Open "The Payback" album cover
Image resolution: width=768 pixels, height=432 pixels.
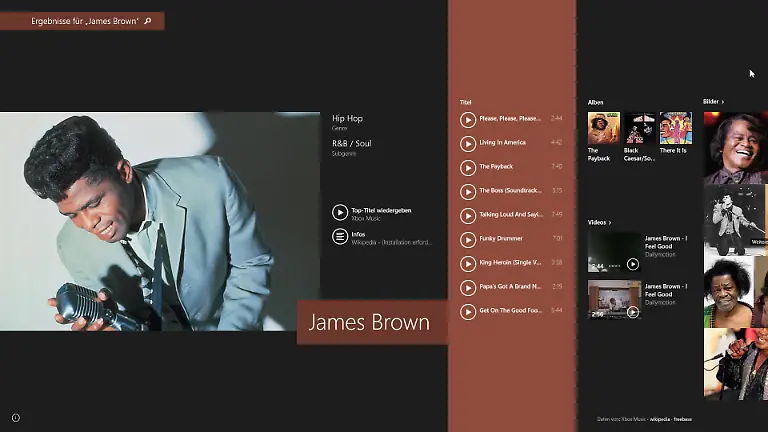603,128
